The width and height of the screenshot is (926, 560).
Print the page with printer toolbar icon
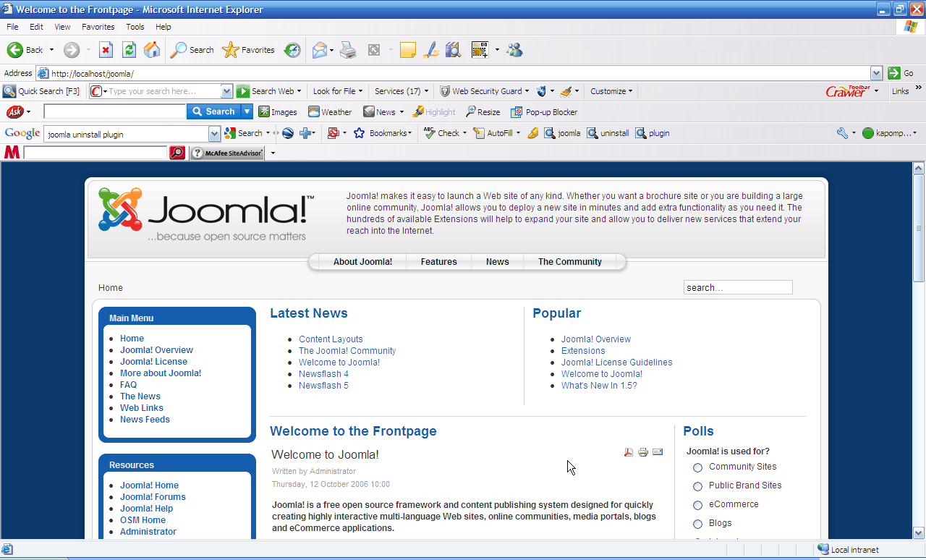click(348, 50)
